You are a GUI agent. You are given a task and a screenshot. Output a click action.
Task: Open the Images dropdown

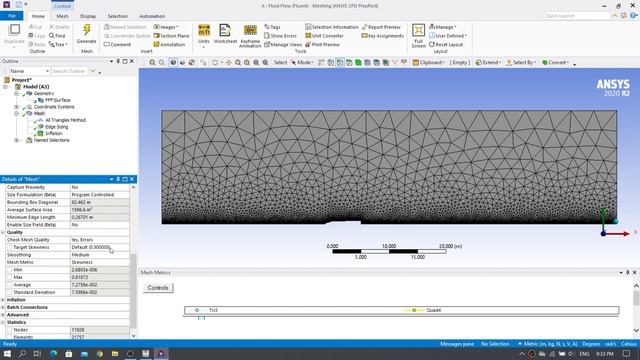click(x=166, y=27)
